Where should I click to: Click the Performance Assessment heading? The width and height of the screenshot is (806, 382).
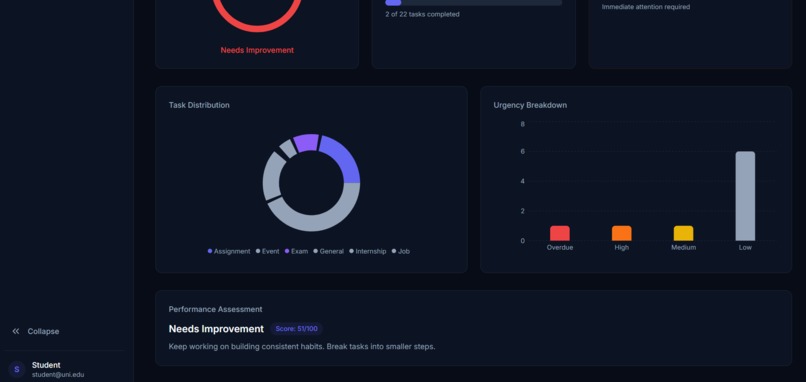tap(215, 309)
